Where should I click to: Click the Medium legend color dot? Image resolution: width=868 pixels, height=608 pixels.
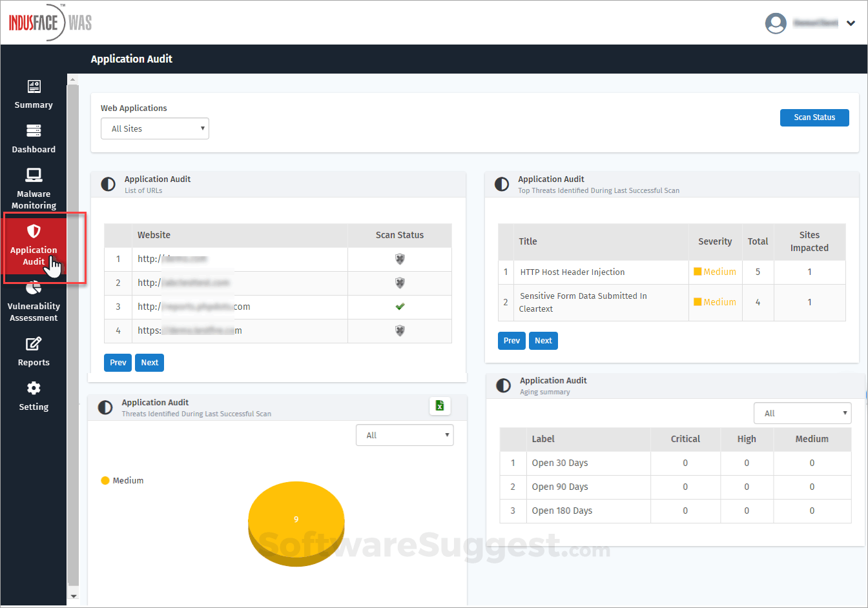click(x=105, y=481)
